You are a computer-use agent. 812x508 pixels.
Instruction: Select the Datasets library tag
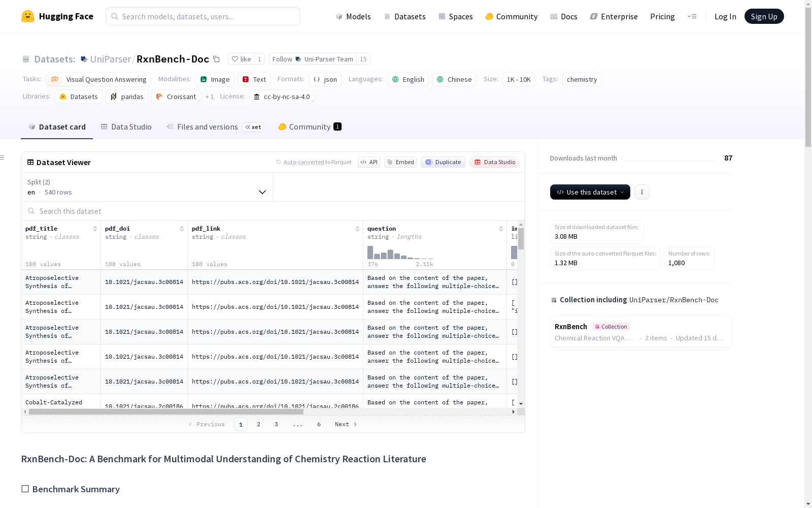point(79,97)
